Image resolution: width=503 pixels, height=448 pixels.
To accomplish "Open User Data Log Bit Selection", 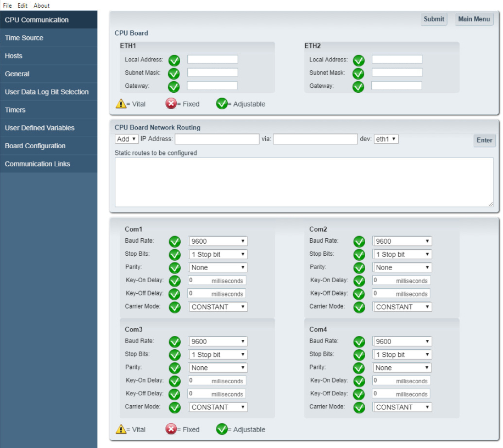I will tap(49, 92).
